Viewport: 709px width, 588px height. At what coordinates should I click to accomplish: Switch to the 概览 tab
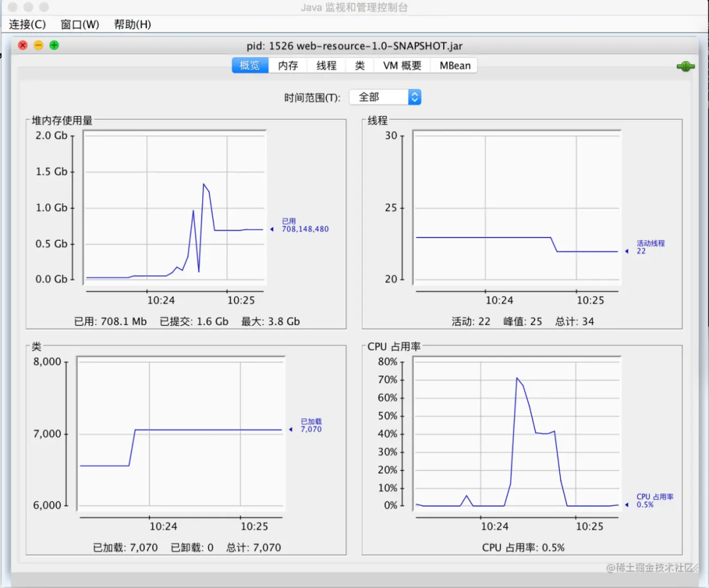[250, 66]
